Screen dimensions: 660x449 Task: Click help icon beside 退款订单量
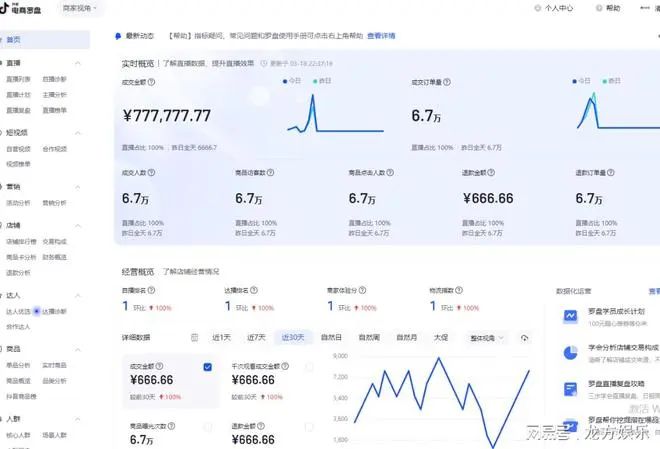point(610,173)
